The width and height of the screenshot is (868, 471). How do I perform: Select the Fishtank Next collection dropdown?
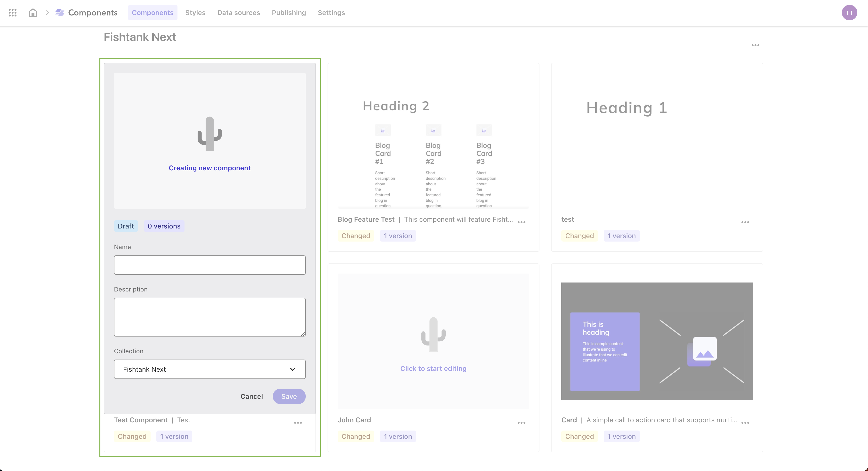pos(209,369)
